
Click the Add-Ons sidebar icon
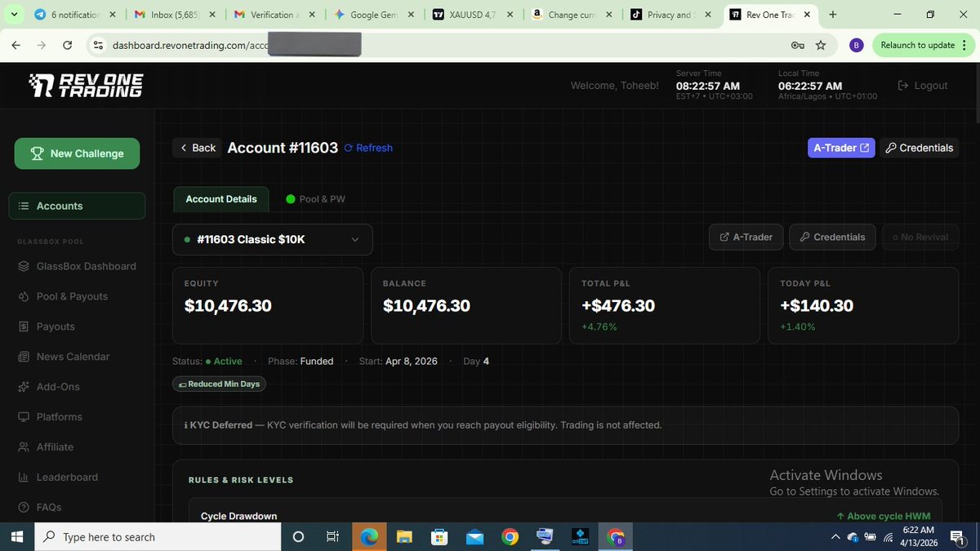pyautogui.click(x=23, y=387)
